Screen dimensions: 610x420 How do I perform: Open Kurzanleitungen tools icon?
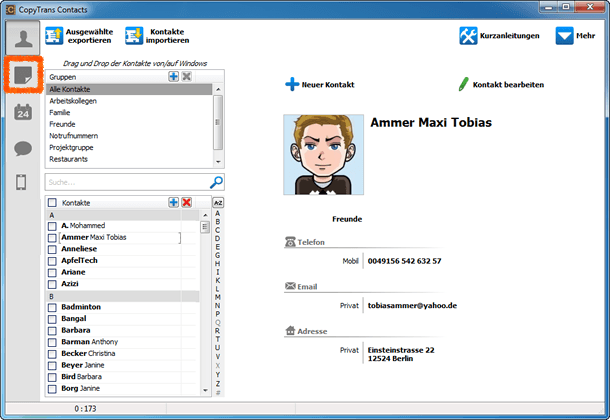(x=468, y=36)
